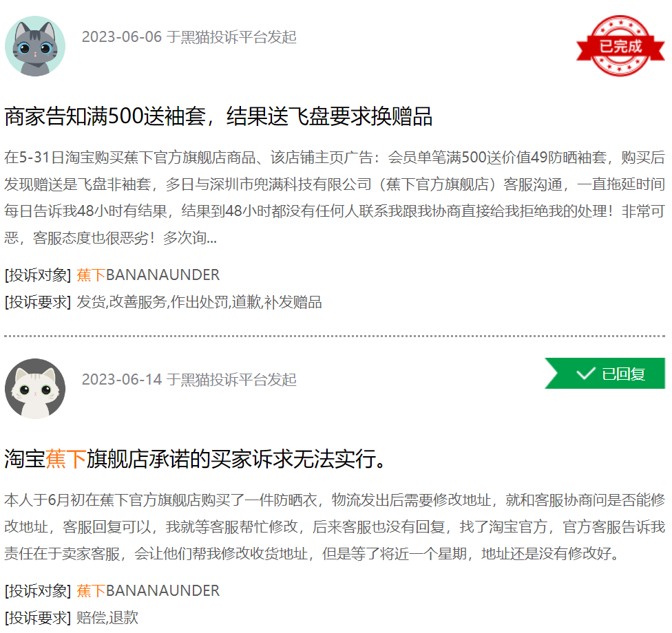Click the first [投诉对象] label

click(x=38, y=275)
